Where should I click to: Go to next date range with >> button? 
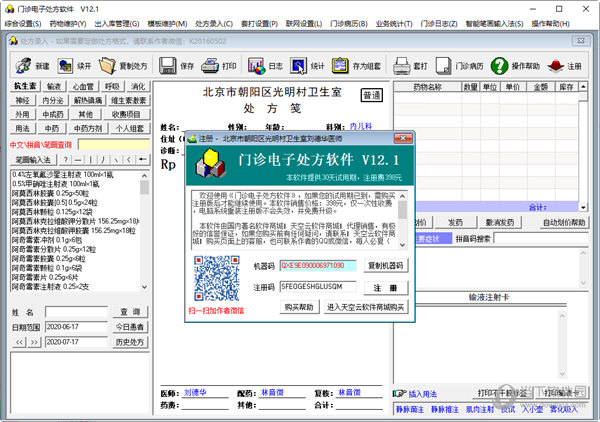tap(34, 342)
